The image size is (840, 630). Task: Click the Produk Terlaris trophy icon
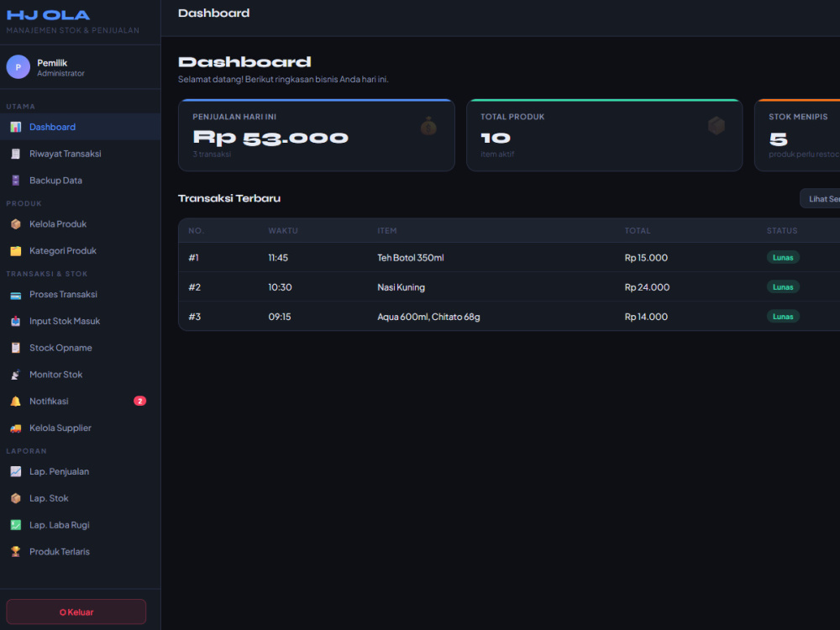pyautogui.click(x=15, y=552)
